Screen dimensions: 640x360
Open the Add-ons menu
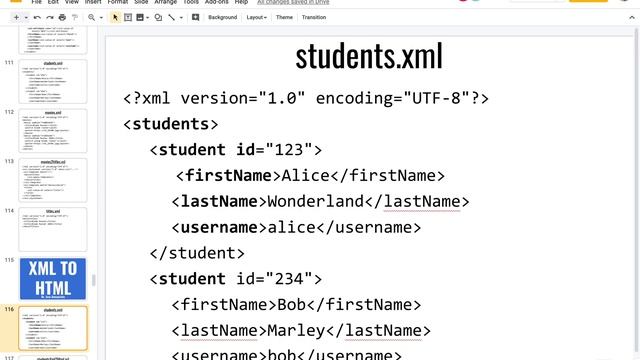[x=216, y=2]
